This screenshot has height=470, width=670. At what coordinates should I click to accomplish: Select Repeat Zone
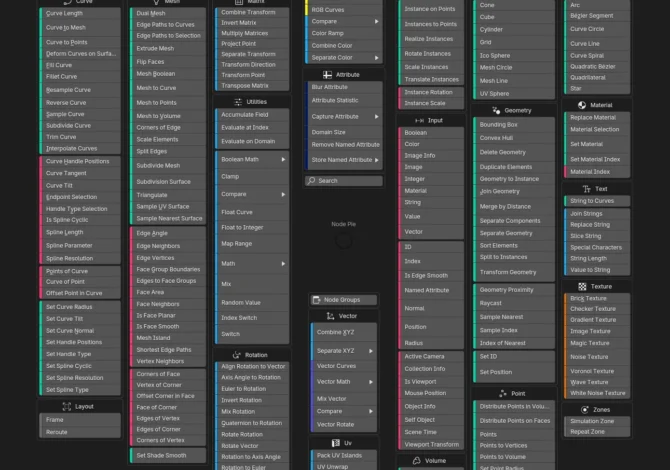[x=597, y=432]
